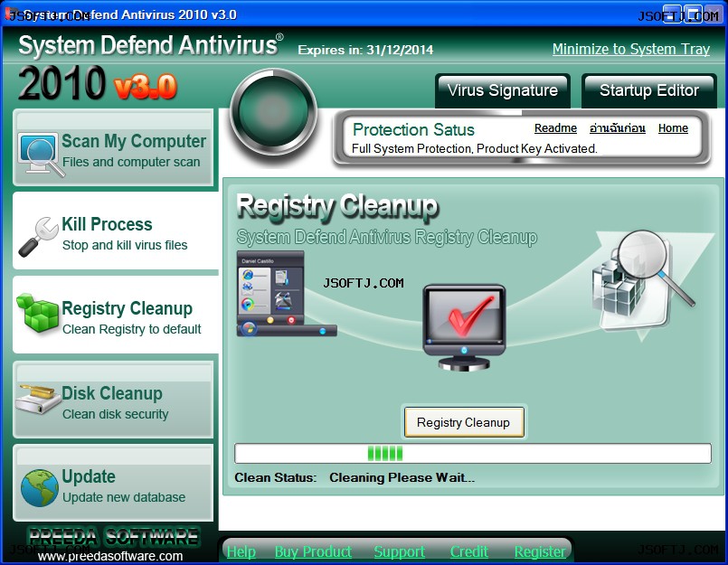The image size is (728, 565).
Task: Click the '2010 v3.0' version logo
Action: (x=98, y=83)
